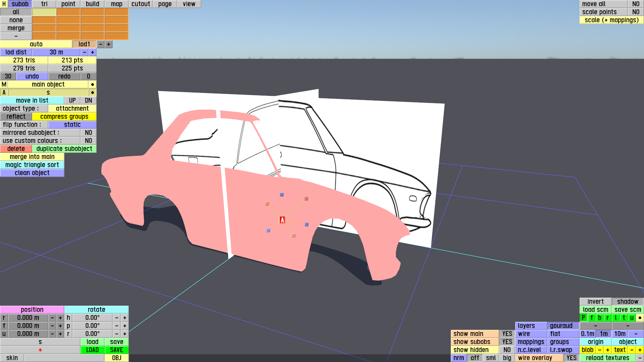This screenshot has width=644, height=362.
Task: Toggle show hidden NO setting
Action: point(507,350)
